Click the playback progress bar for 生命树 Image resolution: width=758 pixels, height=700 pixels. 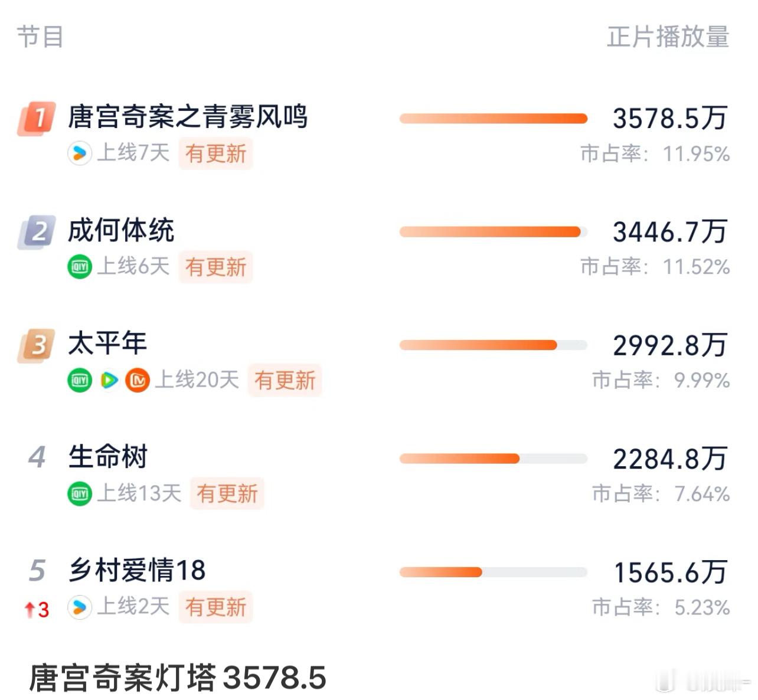(494, 458)
